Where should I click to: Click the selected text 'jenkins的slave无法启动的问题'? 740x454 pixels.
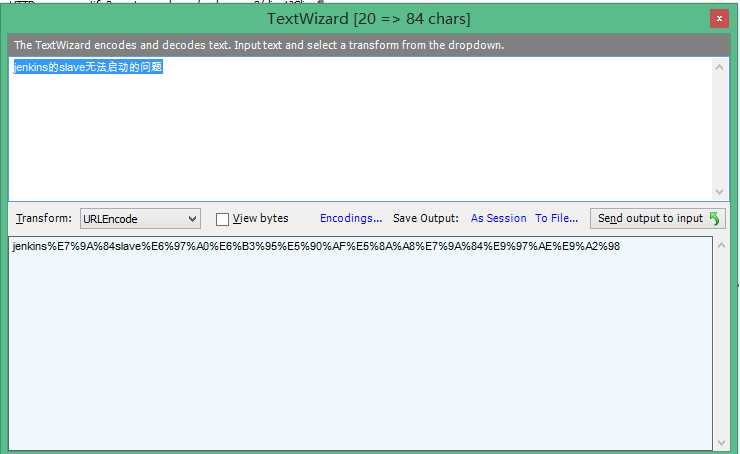(x=88, y=67)
